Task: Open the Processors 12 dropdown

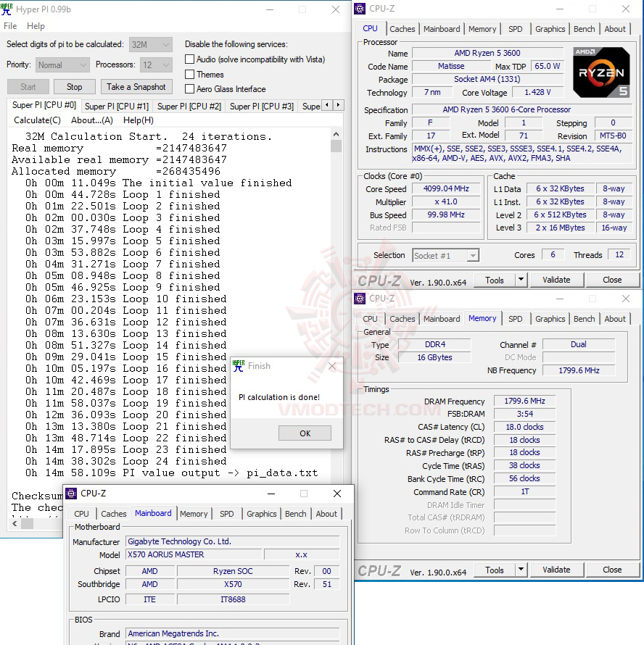Action: coord(156,65)
